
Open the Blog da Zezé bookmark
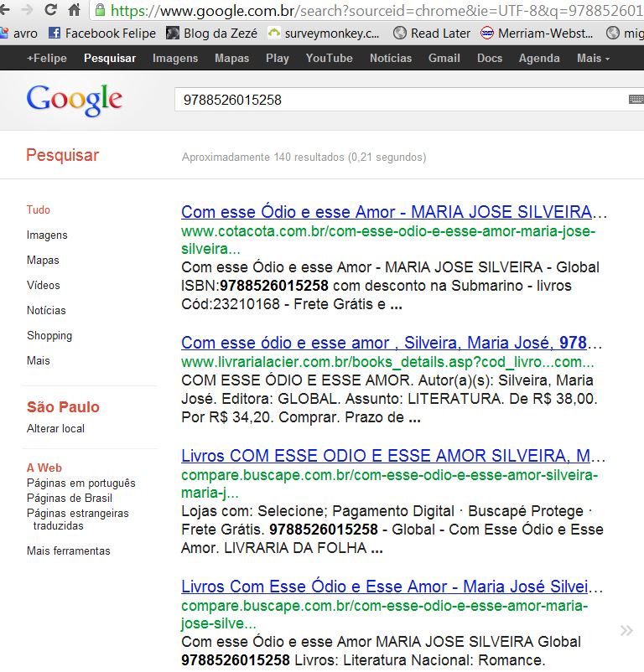click(x=212, y=33)
